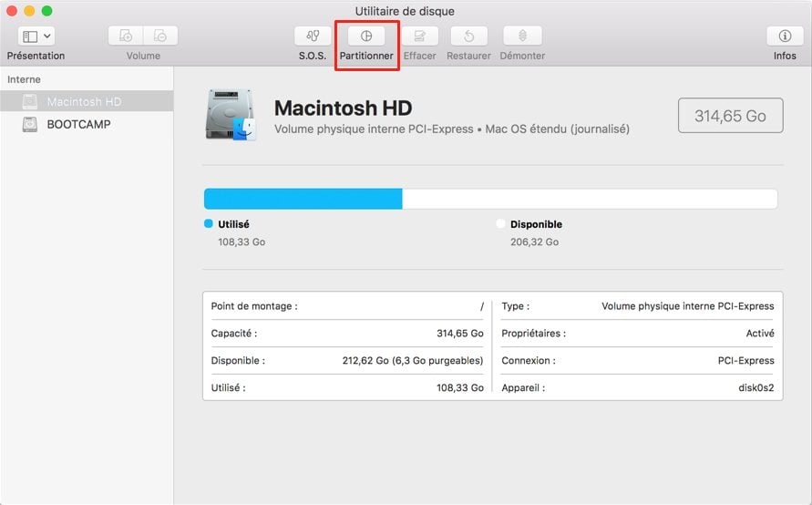This screenshot has height=505, width=812.
Task: Click the Macintosh HD drive icon
Action: pos(231,115)
